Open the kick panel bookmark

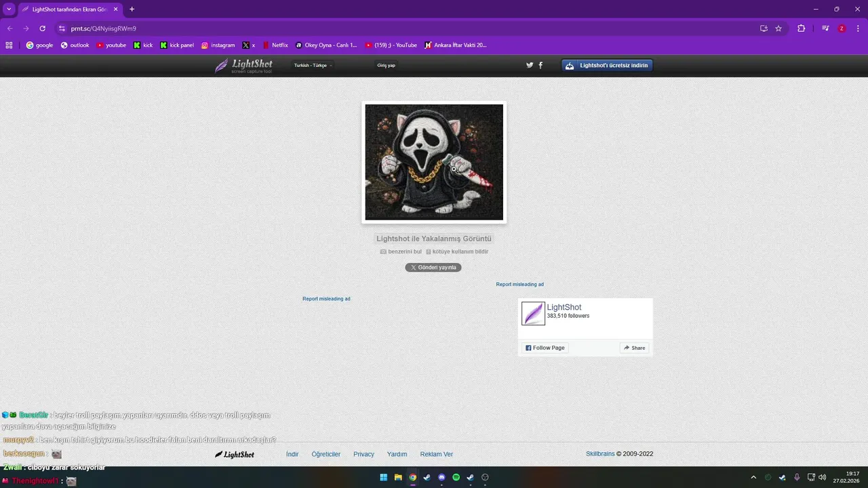177,45
